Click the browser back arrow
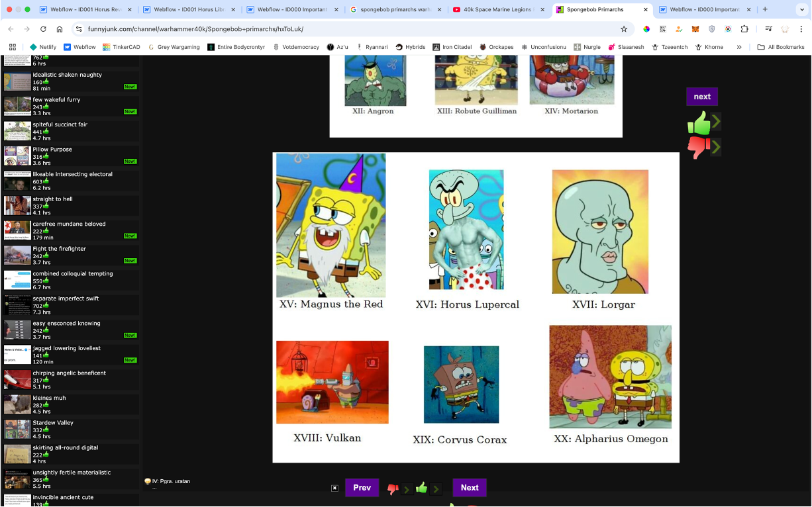Viewport: 812px width, 507px height. point(10,29)
